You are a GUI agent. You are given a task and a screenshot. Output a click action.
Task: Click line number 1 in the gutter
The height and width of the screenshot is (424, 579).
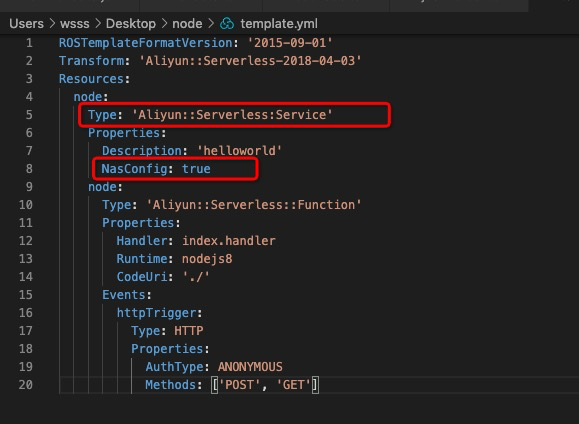(x=29, y=43)
